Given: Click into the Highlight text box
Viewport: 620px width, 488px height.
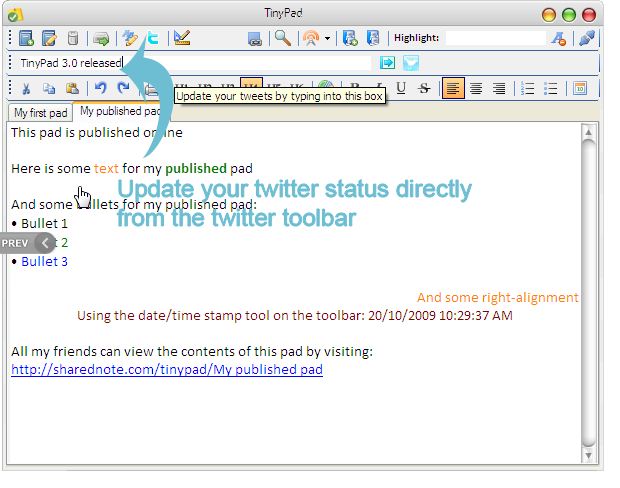Looking at the screenshot, I should pyautogui.click(x=495, y=38).
